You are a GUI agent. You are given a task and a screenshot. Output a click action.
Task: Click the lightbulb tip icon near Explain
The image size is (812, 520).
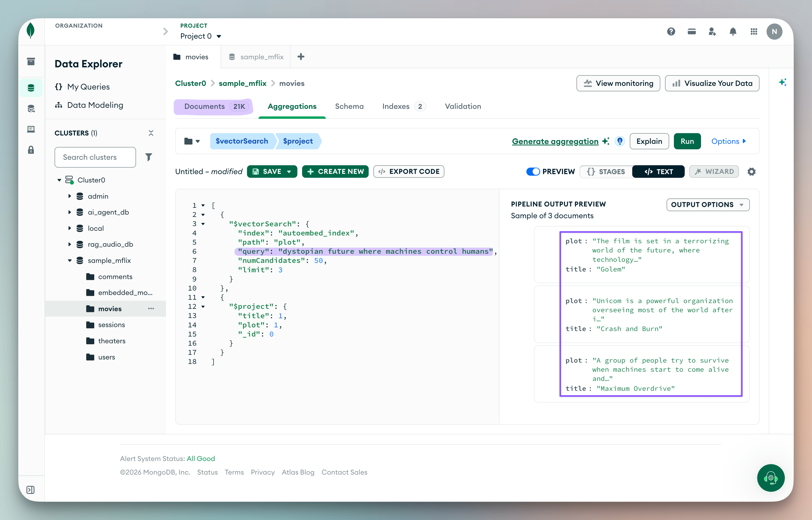(x=620, y=141)
